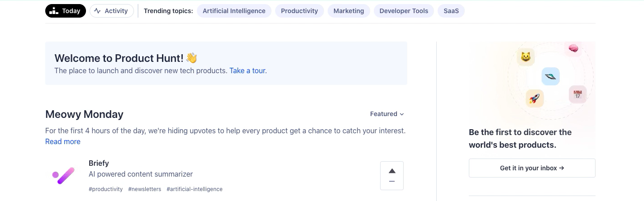
Task: Click the rocket emoji icon
Action: click(x=534, y=98)
